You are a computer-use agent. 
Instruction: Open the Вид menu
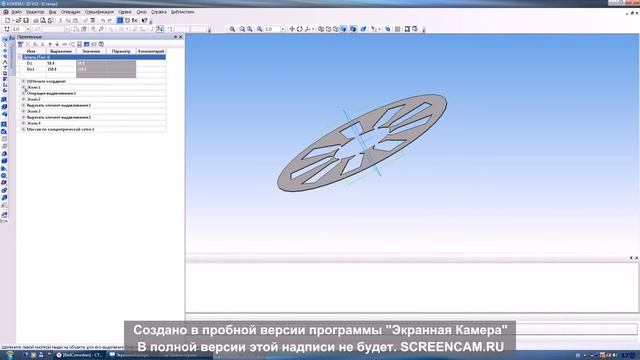[52, 12]
